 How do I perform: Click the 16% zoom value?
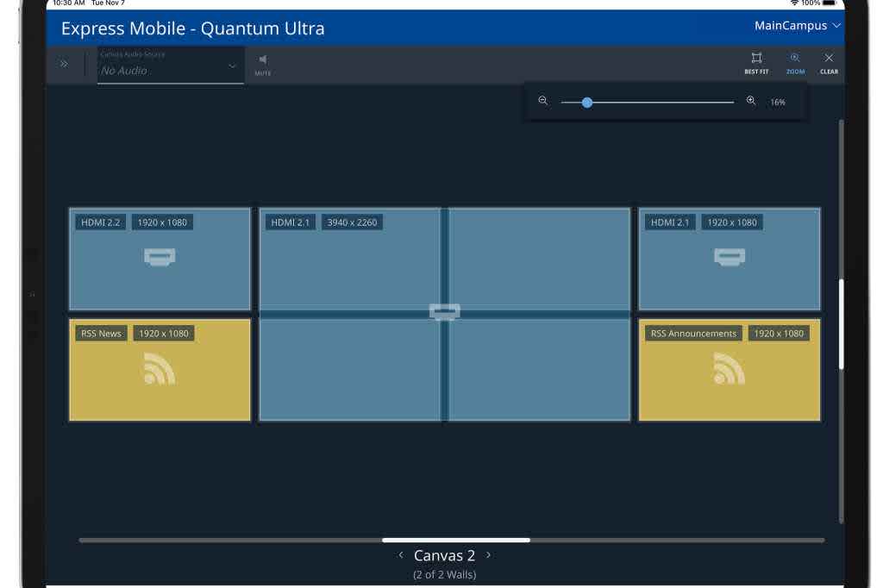(x=778, y=102)
